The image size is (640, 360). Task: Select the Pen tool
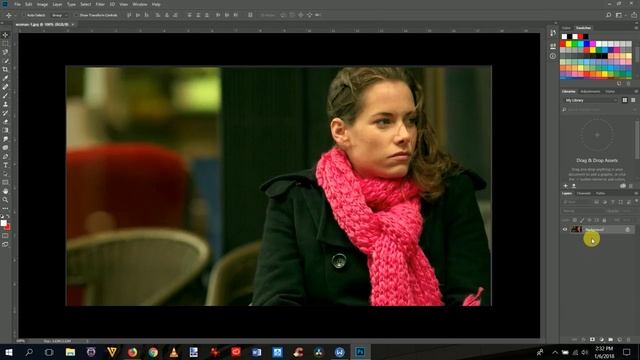click(x=5, y=156)
